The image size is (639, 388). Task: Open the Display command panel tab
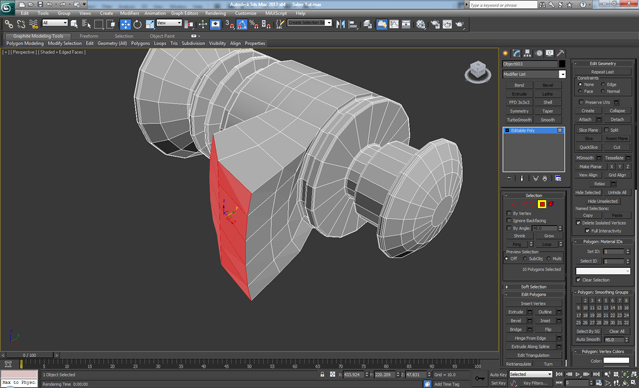point(550,53)
